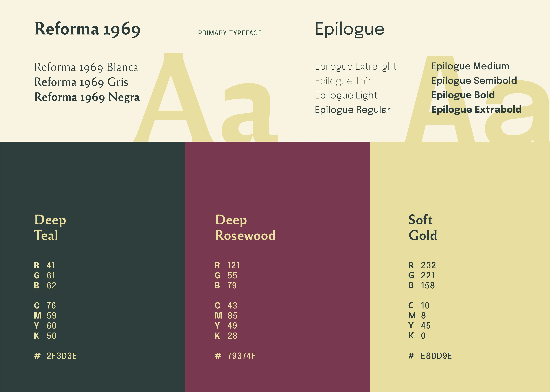Select the Reforma 1969 Negra sample

pos(87,97)
